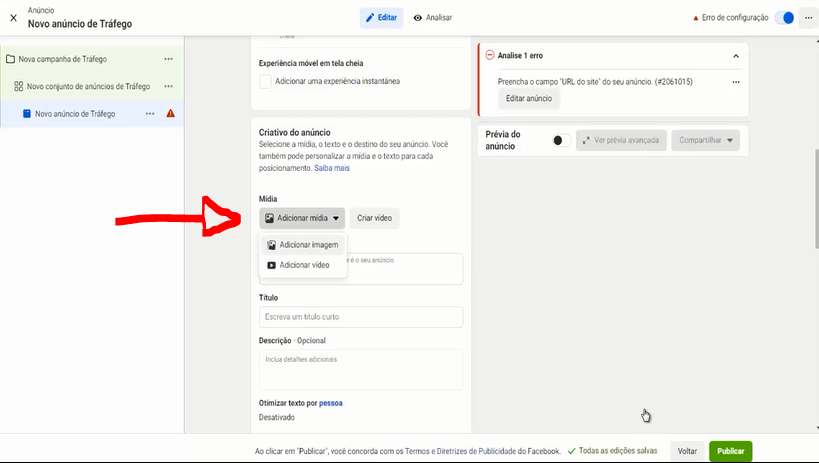This screenshot has width=819, height=463.
Task: Click the Título input field
Action: coord(361,317)
